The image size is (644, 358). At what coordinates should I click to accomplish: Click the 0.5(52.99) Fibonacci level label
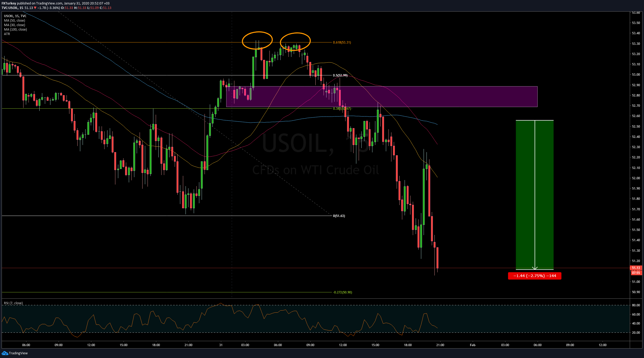point(340,75)
